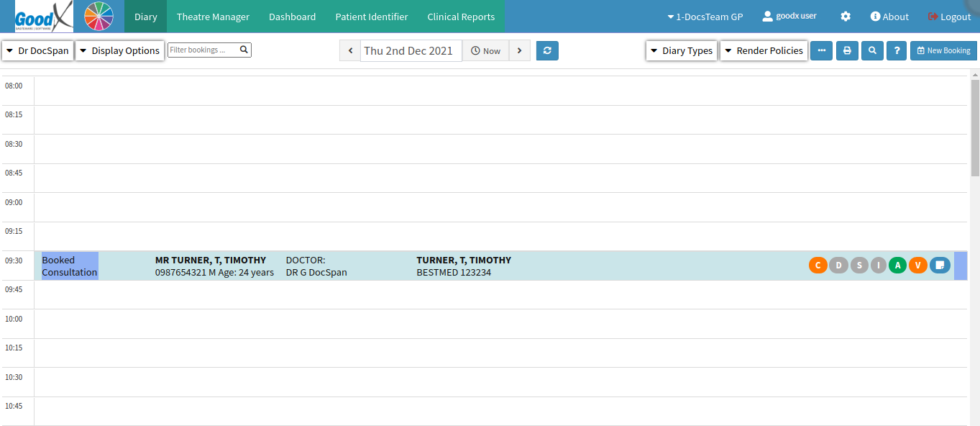Jump to Now in the diary
980x426 pixels.
click(x=486, y=51)
